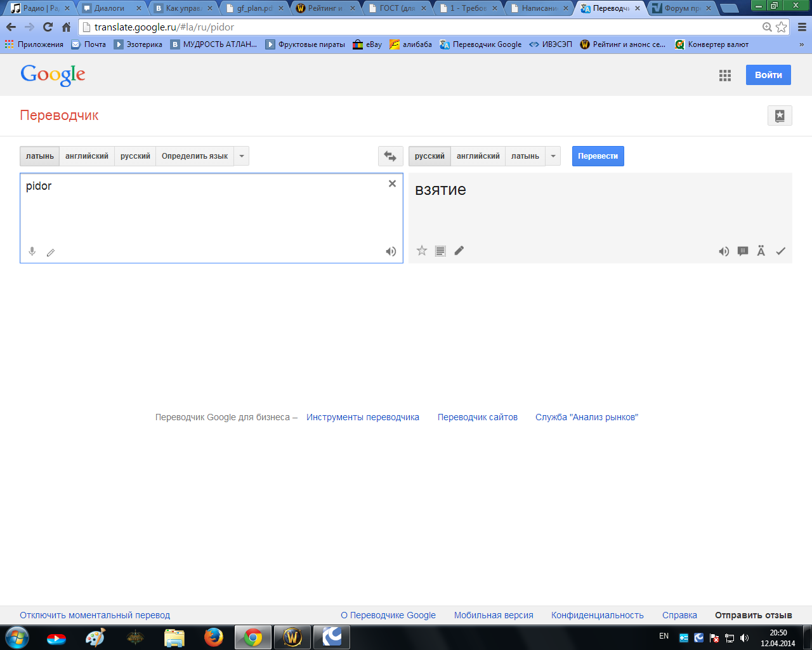Open file explorer from taskbar
Image resolution: width=812 pixels, height=650 pixels.
tap(174, 637)
